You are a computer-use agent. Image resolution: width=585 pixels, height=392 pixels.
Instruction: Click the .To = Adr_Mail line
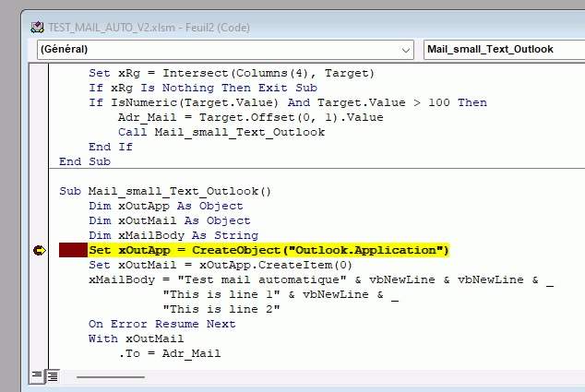click(x=169, y=353)
